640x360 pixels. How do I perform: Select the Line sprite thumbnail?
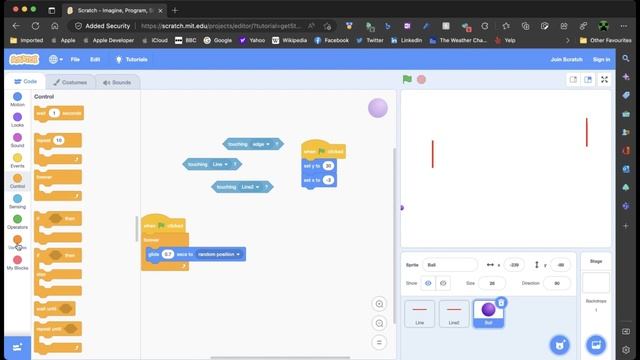click(420, 314)
